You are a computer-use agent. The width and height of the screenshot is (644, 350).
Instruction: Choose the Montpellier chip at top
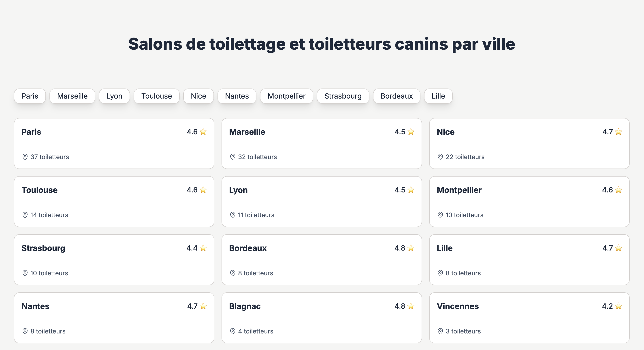tap(286, 96)
